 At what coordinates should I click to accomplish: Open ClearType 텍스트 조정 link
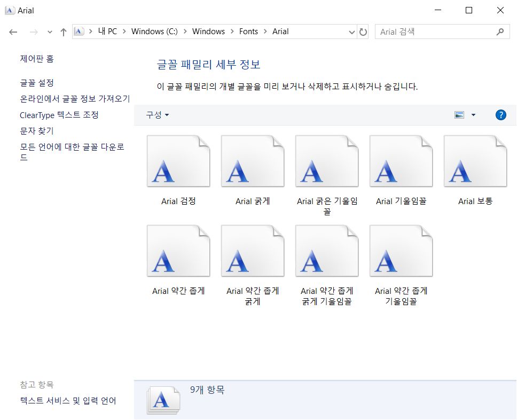[59, 115]
